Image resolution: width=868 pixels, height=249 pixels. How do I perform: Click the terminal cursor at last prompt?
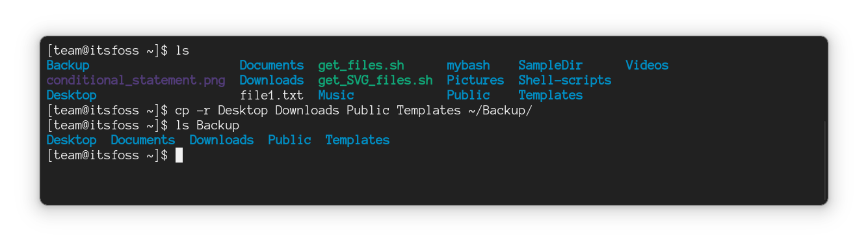(179, 155)
